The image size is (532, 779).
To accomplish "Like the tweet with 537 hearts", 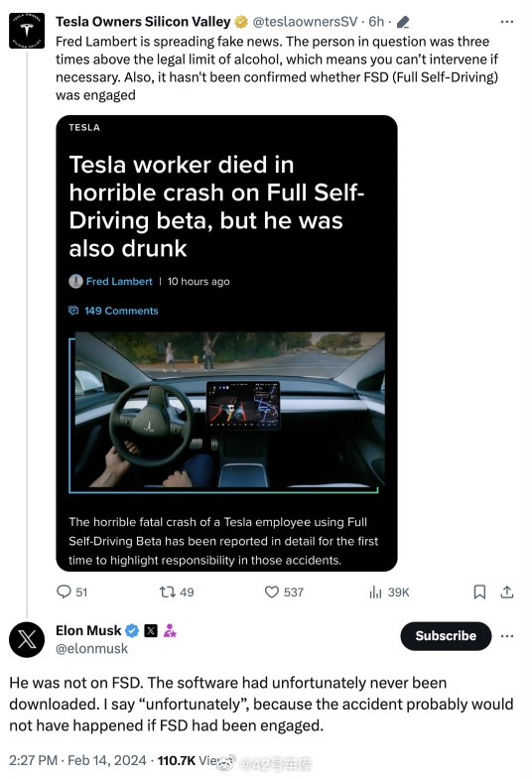I will [272, 591].
